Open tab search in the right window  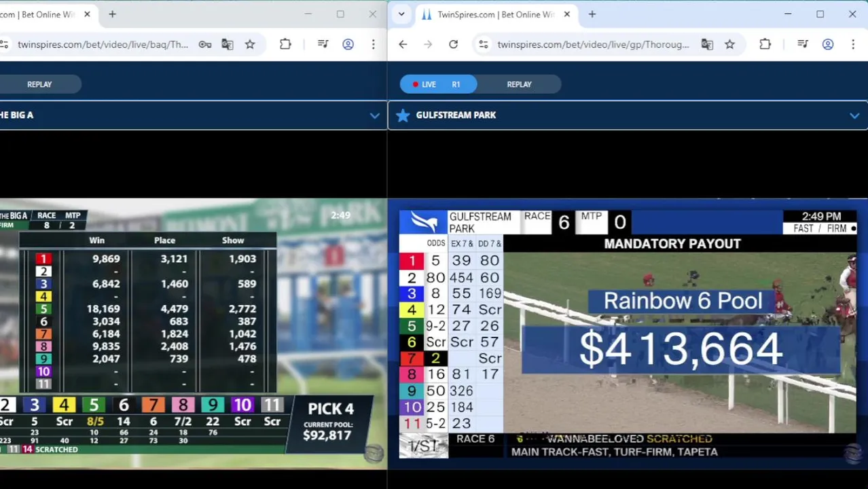(401, 14)
